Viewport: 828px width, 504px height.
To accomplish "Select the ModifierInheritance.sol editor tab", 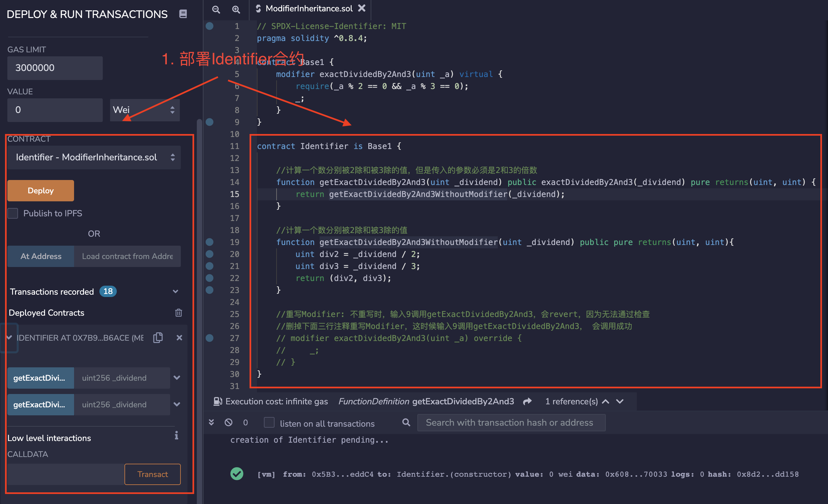I will [x=309, y=8].
